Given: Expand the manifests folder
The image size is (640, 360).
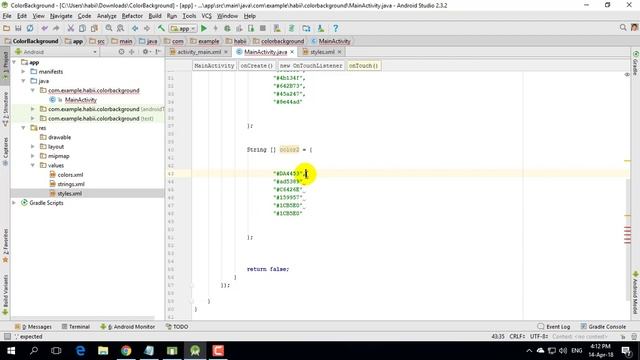Looking at the screenshot, I should tap(23, 72).
